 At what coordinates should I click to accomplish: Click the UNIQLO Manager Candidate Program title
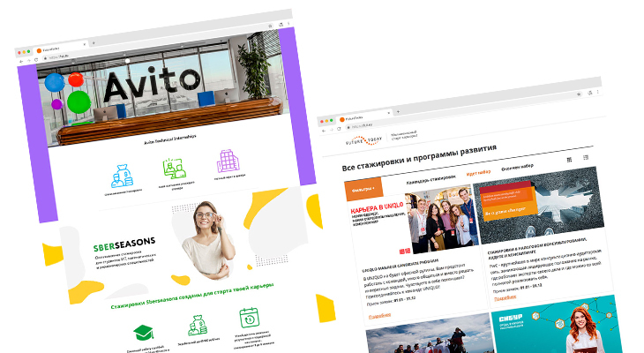400,266
